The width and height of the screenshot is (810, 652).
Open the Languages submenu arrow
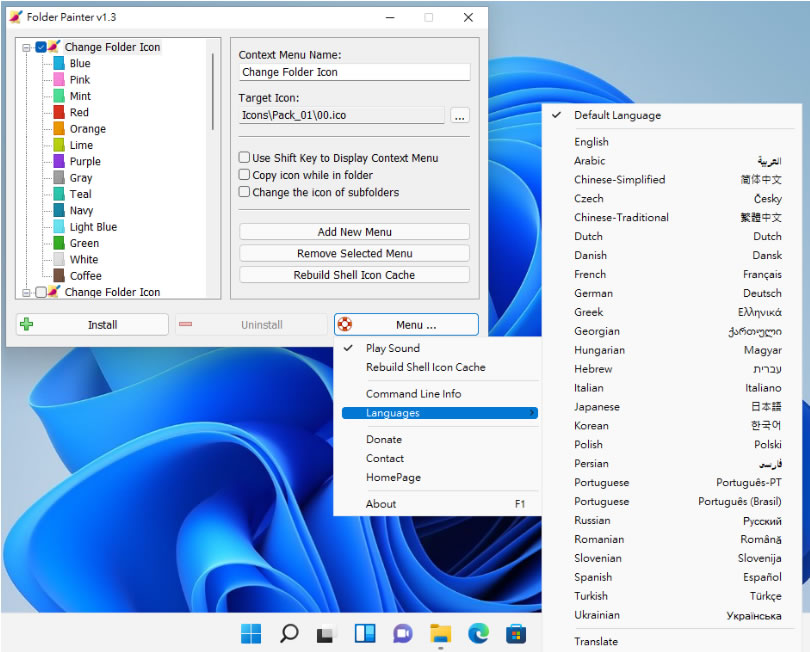tap(531, 413)
